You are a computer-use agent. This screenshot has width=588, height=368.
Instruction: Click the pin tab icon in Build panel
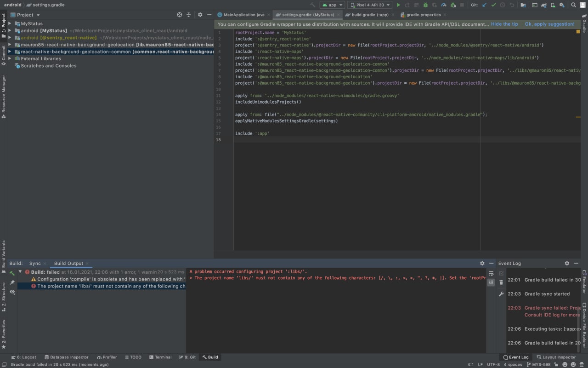tap(12, 282)
